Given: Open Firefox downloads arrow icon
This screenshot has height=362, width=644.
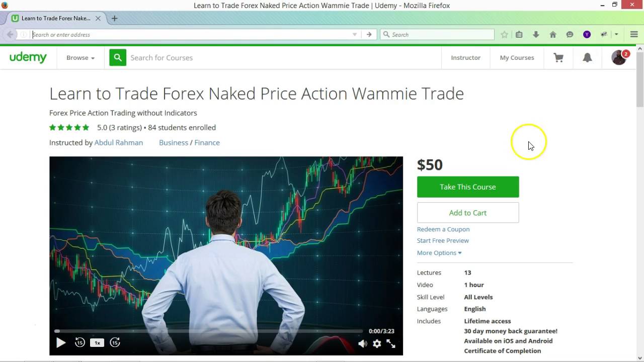Looking at the screenshot, I should point(536,35).
